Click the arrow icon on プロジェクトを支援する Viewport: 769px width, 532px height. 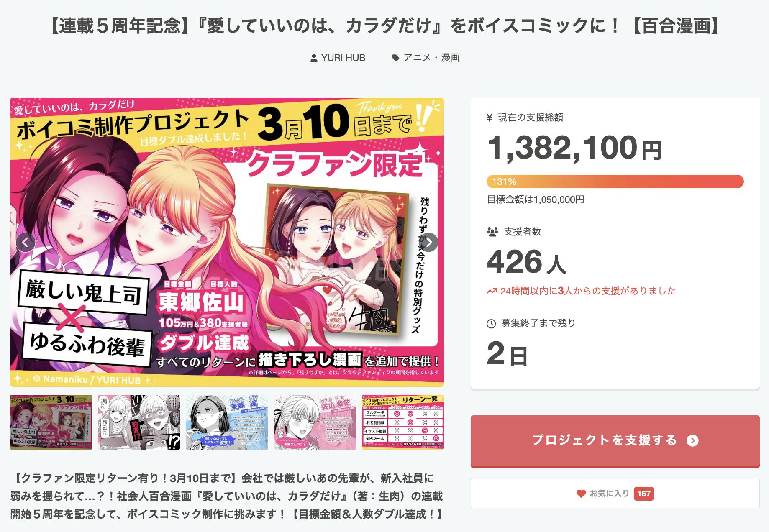692,440
